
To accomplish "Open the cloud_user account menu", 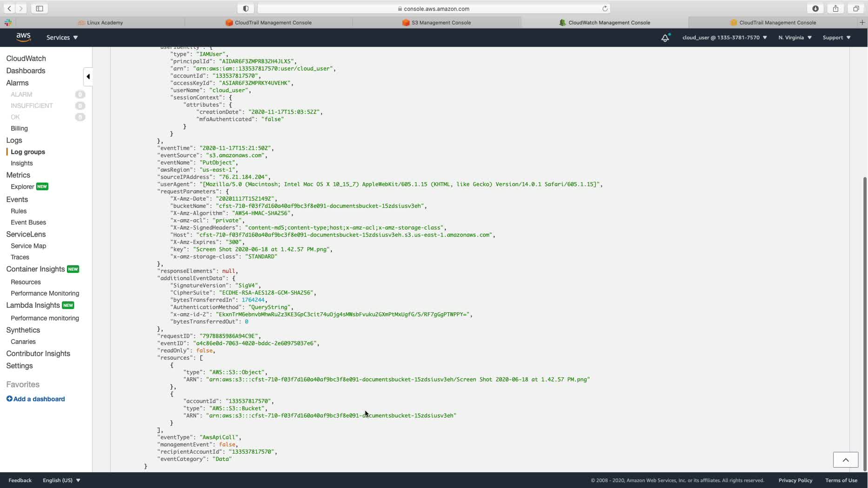I will [724, 38].
